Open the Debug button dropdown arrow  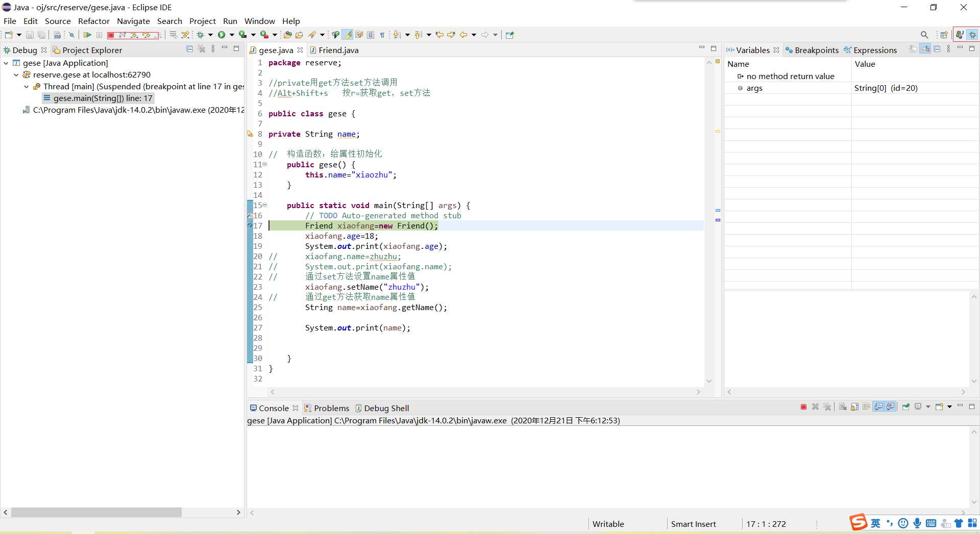click(x=210, y=35)
